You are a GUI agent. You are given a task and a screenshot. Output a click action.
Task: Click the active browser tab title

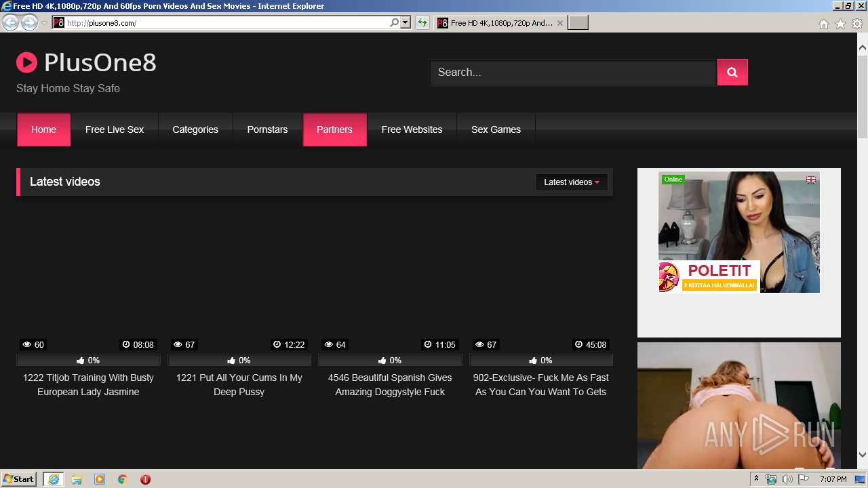click(501, 23)
